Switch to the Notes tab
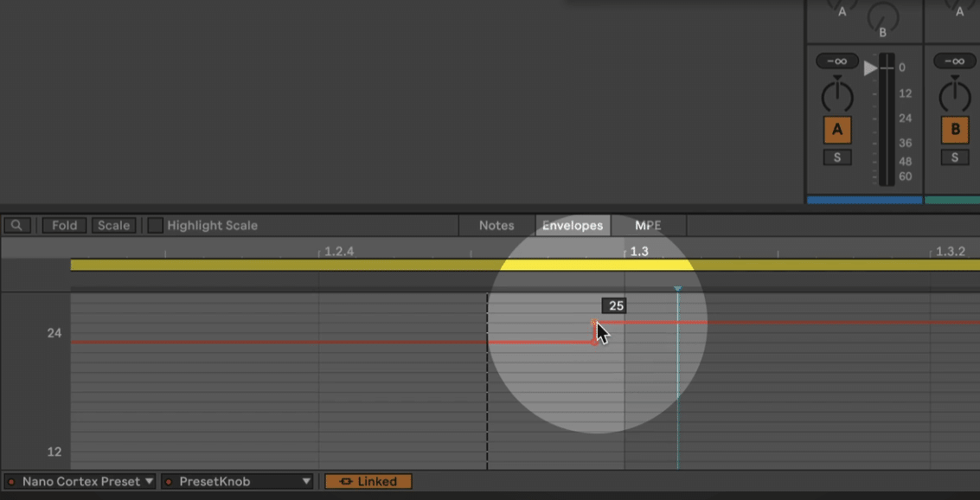 [x=496, y=225]
